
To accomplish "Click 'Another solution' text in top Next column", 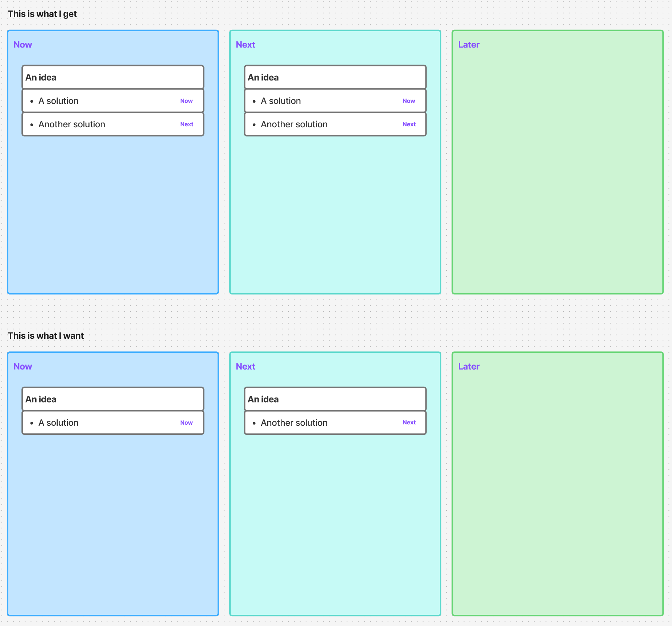I will point(294,124).
